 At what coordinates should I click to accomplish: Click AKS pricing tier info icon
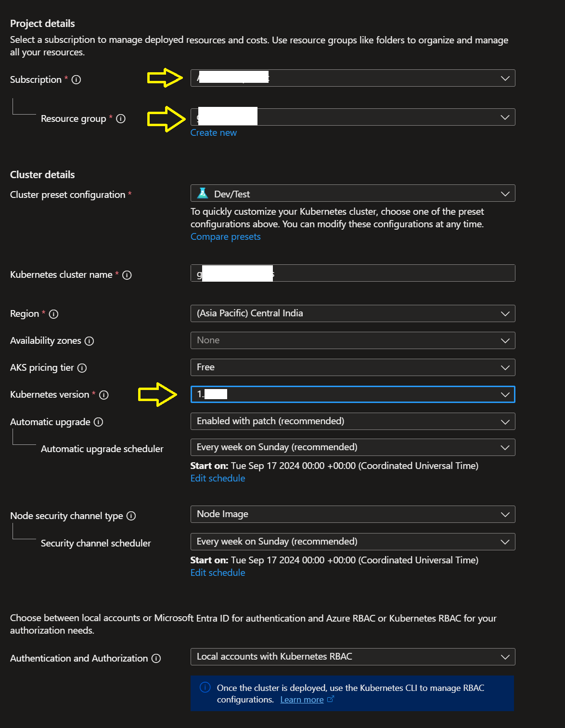pos(82,368)
